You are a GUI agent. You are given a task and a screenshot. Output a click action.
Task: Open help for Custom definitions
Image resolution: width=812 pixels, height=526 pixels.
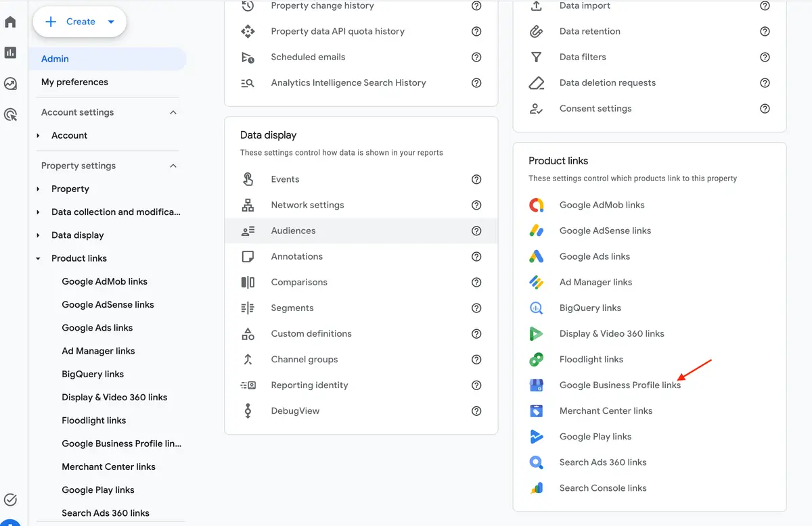click(x=476, y=333)
